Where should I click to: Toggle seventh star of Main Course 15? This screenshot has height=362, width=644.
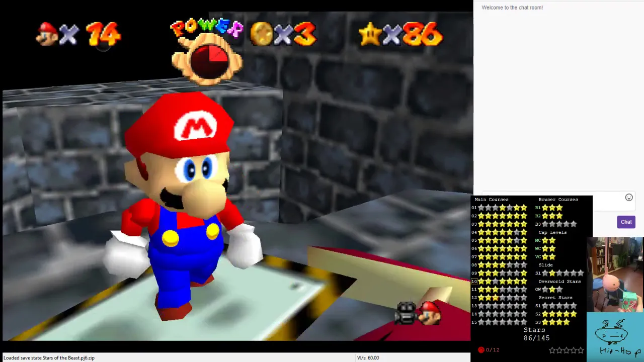(x=523, y=322)
